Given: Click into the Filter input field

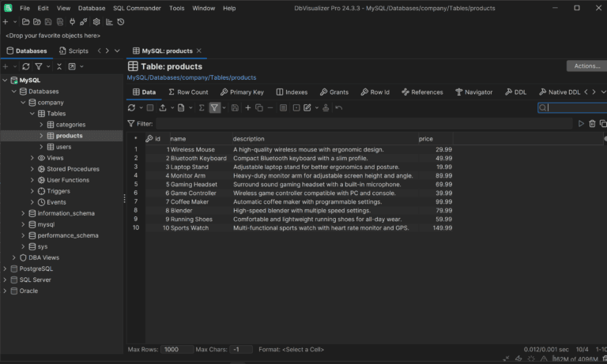Looking at the screenshot, I should [x=364, y=124].
